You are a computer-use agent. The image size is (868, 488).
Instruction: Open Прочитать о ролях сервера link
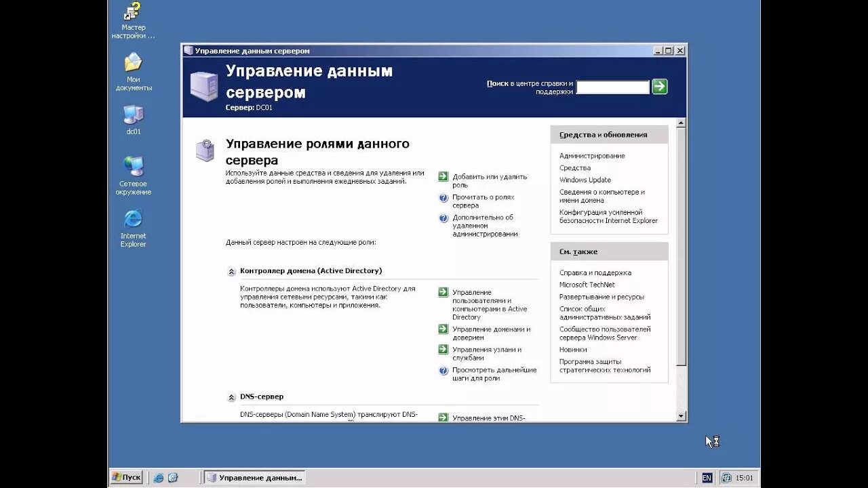click(484, 201)
